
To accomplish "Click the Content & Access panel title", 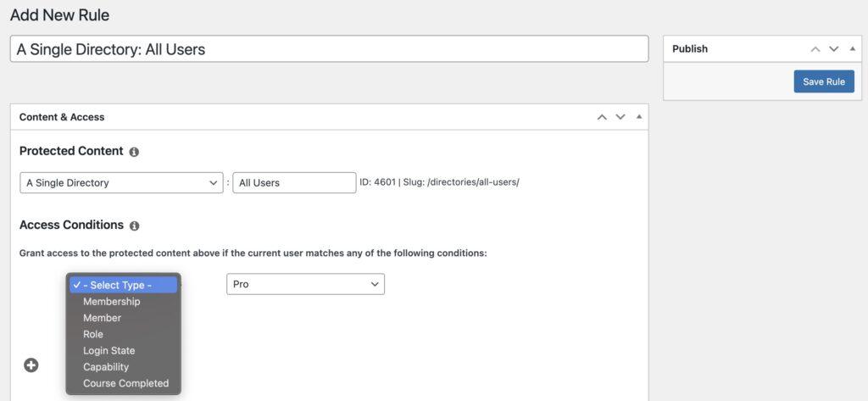I will [62, 117].
